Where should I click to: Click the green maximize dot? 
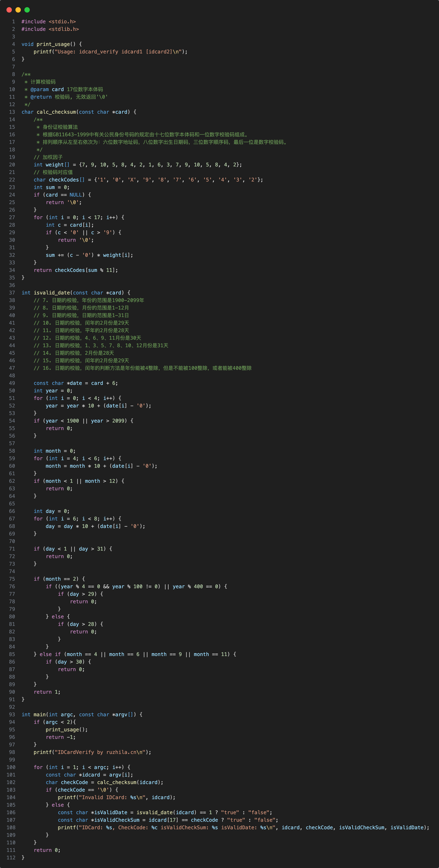[27, 10]
